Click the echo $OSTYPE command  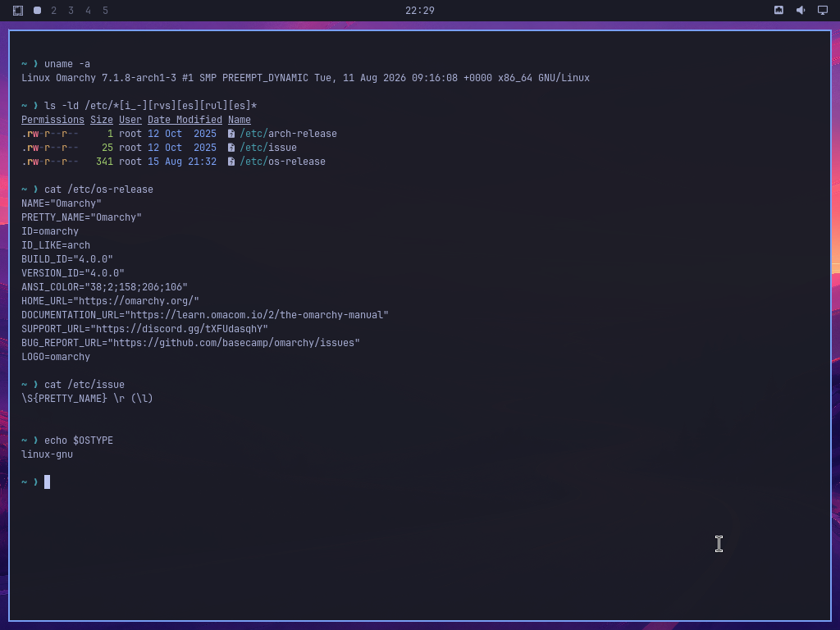point(79,440)
